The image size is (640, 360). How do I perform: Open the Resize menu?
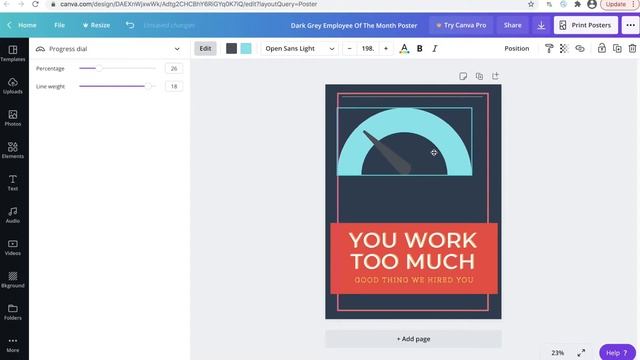pos(96,25)
